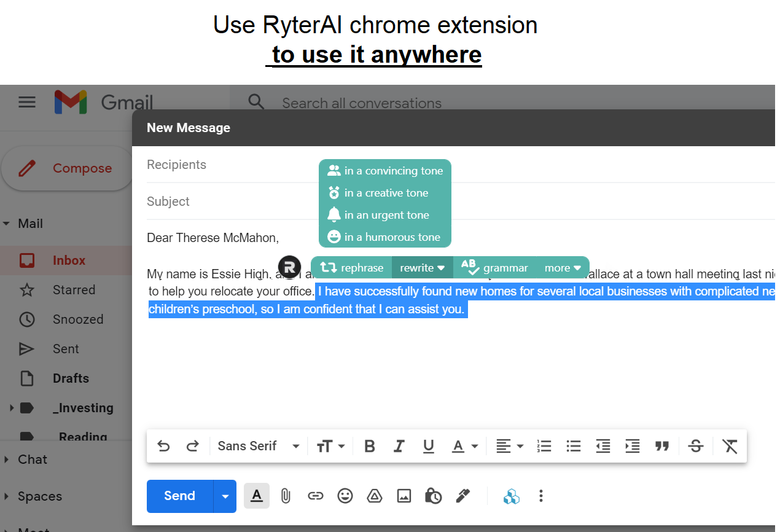This screenshot has height=532, width=780.
Task: Toggle bulleted list
Action: tap(574, 446)
